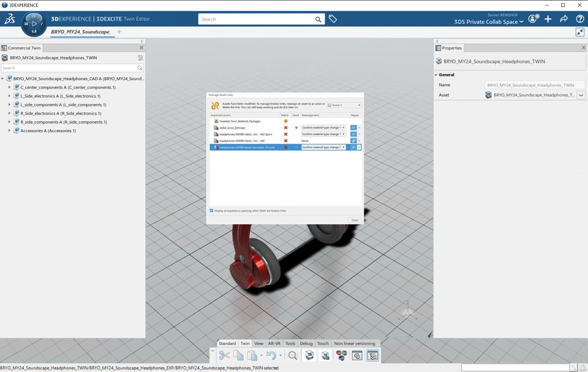The width and height of the screenshot is (588, 372).
Task: Expand L_side_components tree node
Action: point(9,105)
